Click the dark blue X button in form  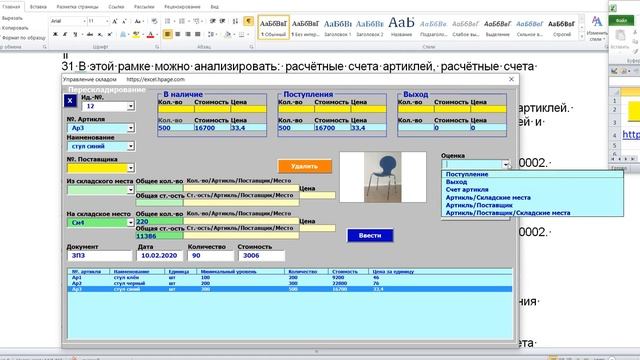pyautogui.click(x=70, y=101)
